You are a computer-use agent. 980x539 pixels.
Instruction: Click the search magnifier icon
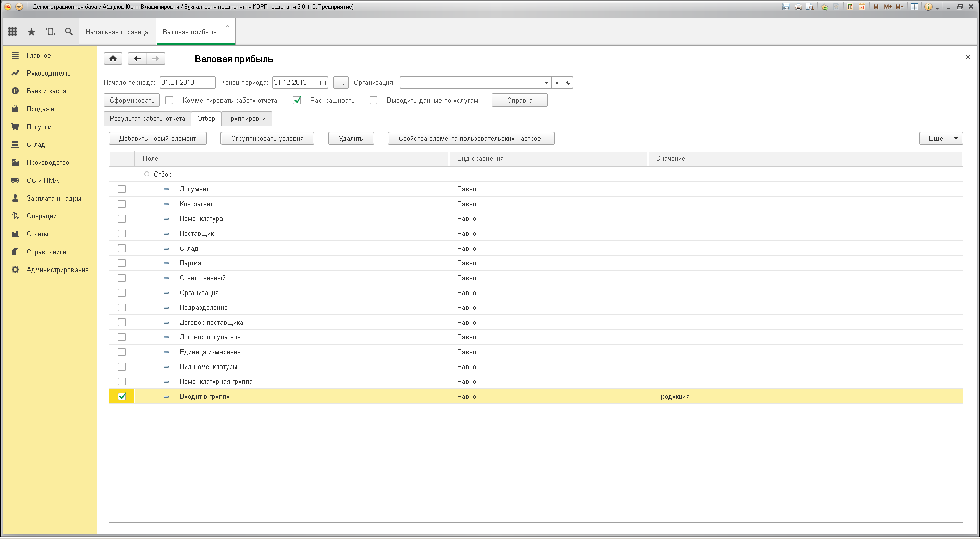[69, 32]
